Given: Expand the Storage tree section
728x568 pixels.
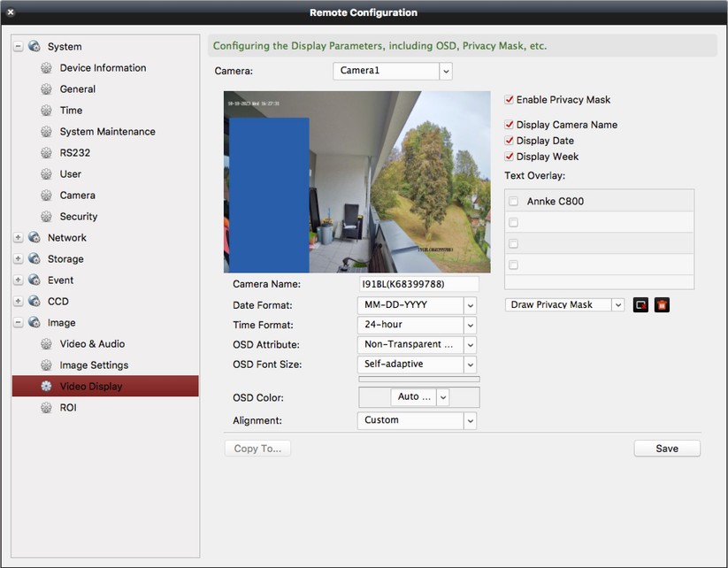Looking at the screenshot, I should [x=19, y=258].
